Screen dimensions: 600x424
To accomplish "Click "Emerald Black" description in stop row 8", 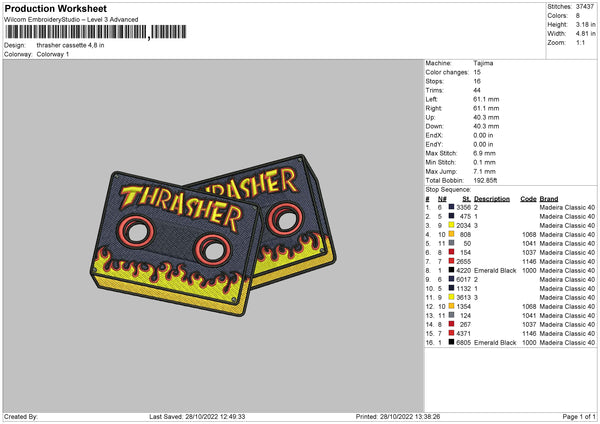I will (x=495, y=271).
